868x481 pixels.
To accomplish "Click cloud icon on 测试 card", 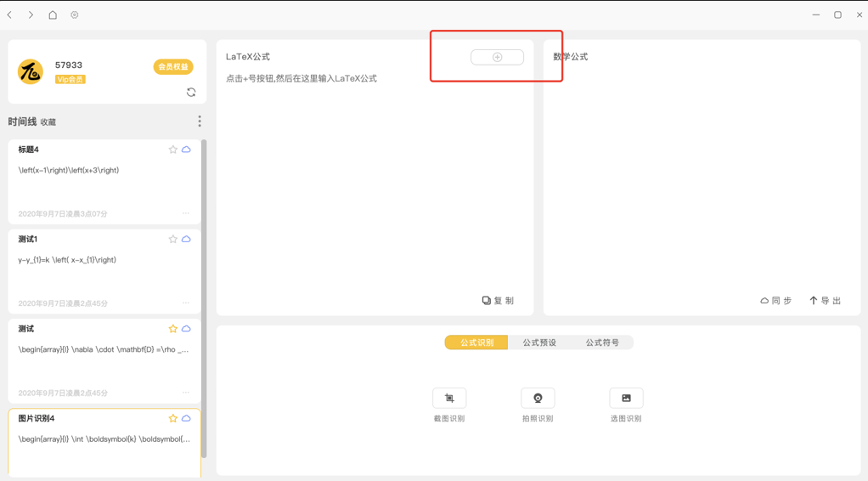I will pyautogui.click(x=186, y=329).
